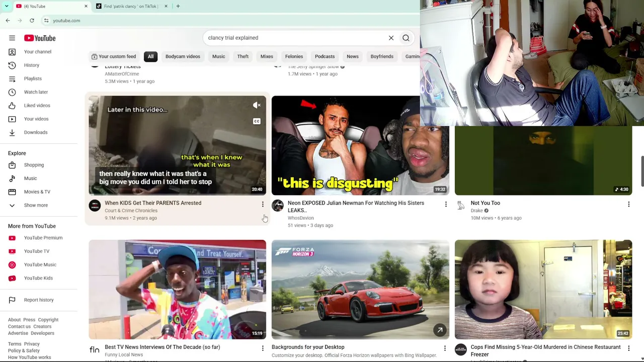Screen dimensions: 644x362
Task: Open the Funny Local News channel avatar
Action: coord(95,349)
